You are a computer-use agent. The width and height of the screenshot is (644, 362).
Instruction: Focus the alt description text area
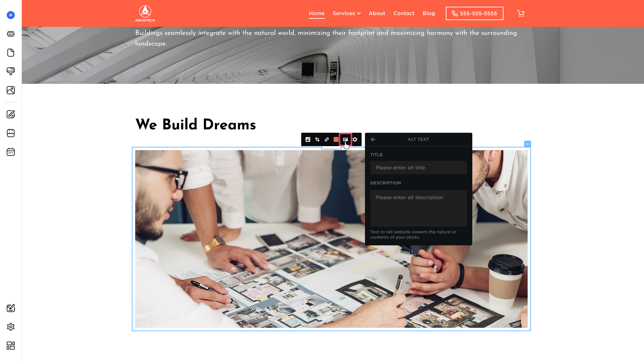click(x=419, y=208)
